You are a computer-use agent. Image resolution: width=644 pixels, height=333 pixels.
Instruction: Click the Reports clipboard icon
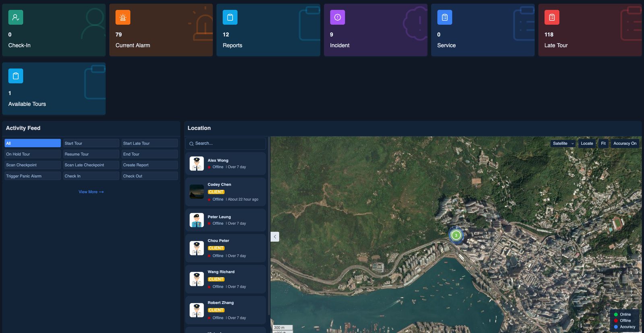coord(230,17)
